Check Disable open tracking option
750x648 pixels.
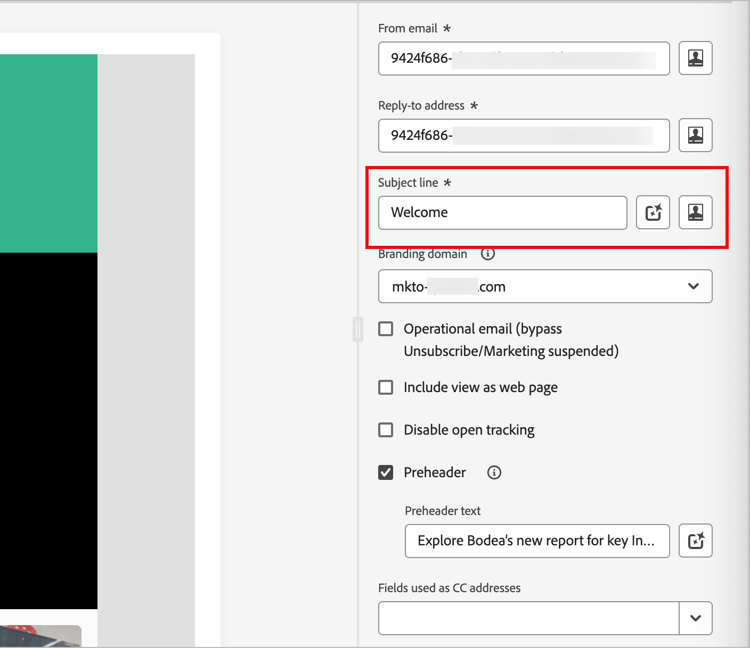tap(386, 429)
